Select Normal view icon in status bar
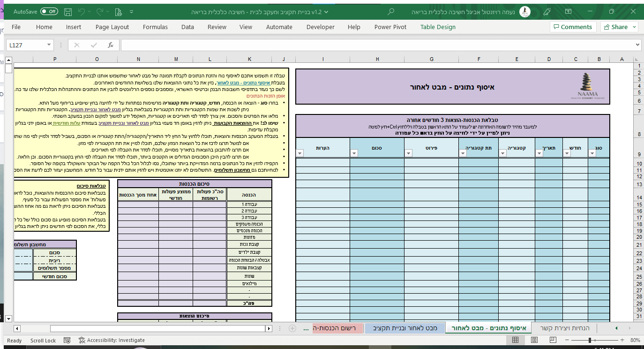 514,340
